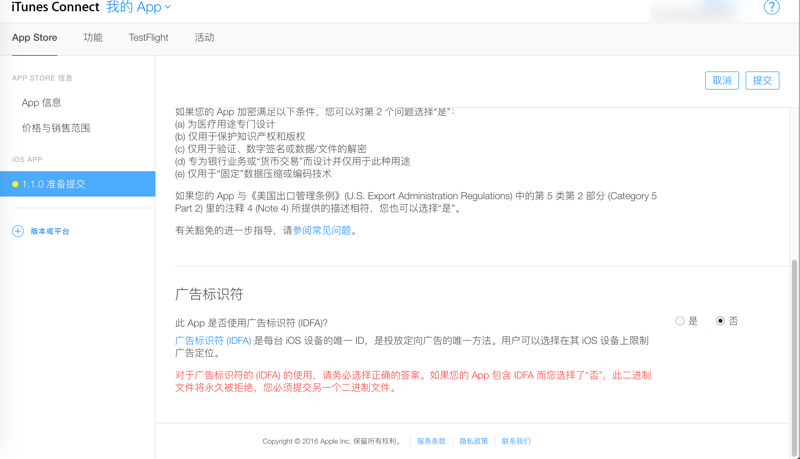
Task: Open App 信息 in the sidebar
Action: (x=41, y=103)
